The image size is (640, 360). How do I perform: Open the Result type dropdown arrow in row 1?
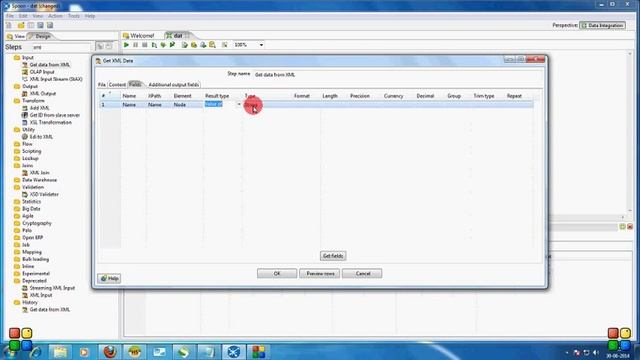click(x=239, y=105)
